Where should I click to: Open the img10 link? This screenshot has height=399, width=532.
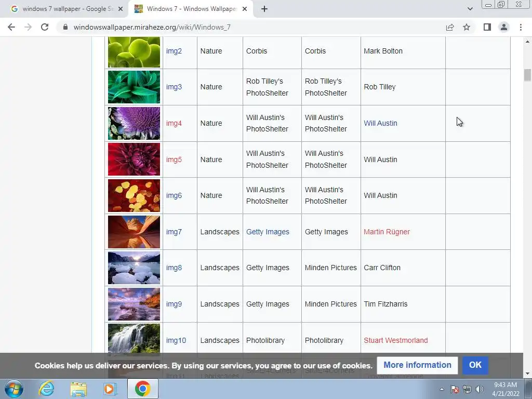pos(176,340)
